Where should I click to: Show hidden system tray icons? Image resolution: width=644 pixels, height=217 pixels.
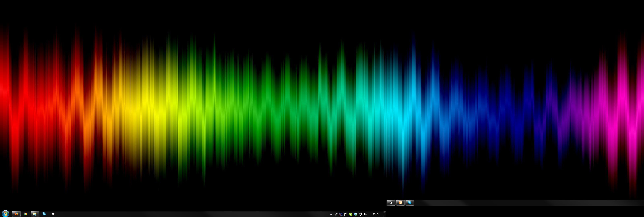point(331,214)
